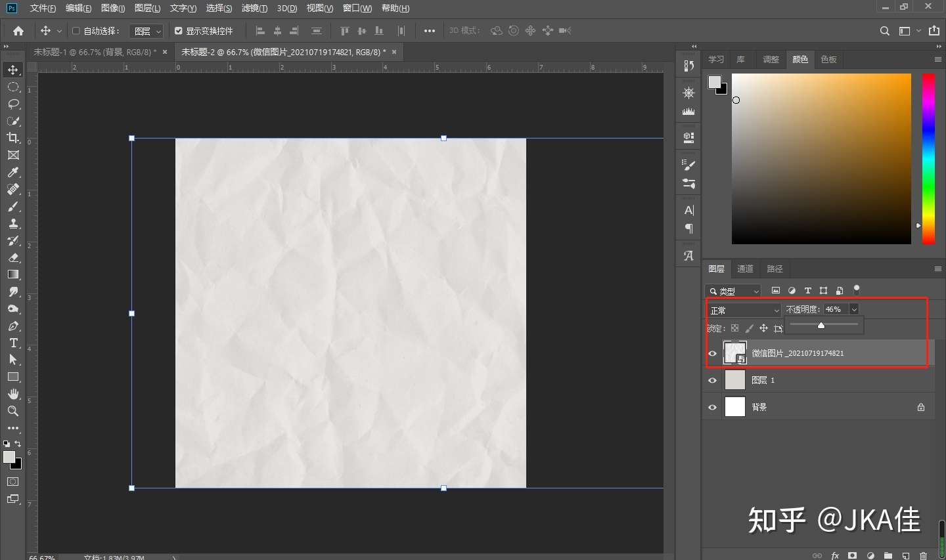Uncheck the show transform controls checkbox

[x=178, y=31]
